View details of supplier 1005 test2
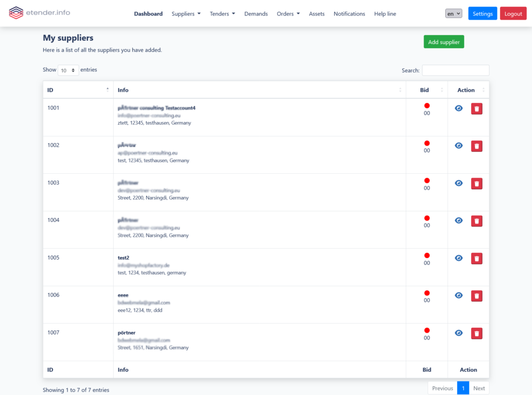The width and height of the screenshot is (532, 395). pos(459,258)
